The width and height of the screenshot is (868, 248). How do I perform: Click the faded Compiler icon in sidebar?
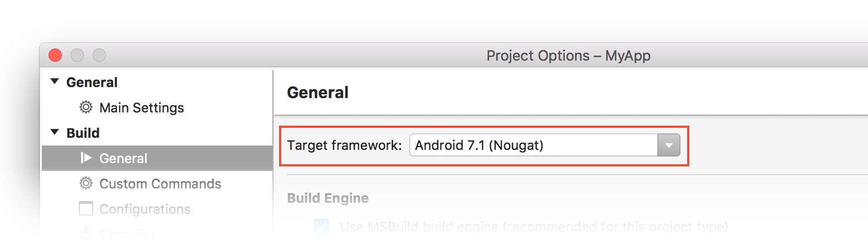86,234
